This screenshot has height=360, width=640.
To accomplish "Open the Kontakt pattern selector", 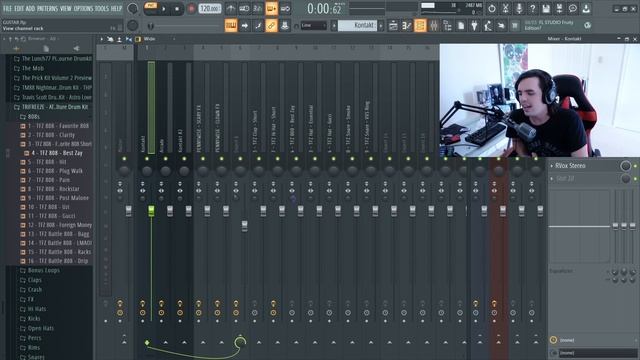I will [x=358, y=25].
